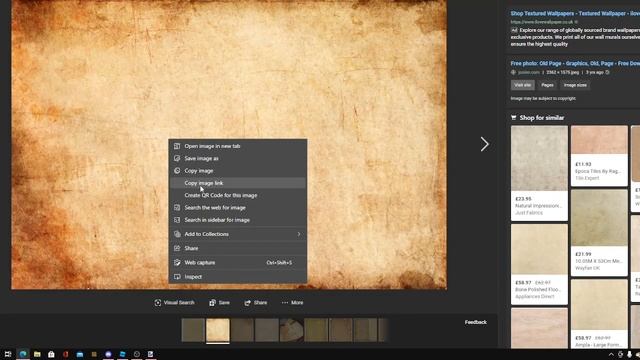The height and width of the screenshot is (360, 640).
Task: Click 'Copy image' context menu entry
Action: point(238,171)
